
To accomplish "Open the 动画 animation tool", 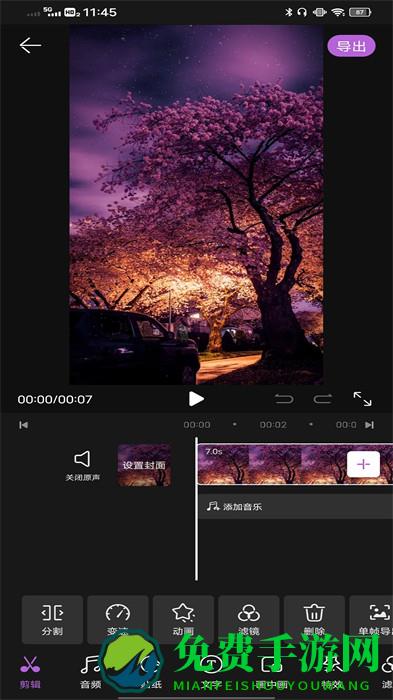I will click(x=184, y=619).
